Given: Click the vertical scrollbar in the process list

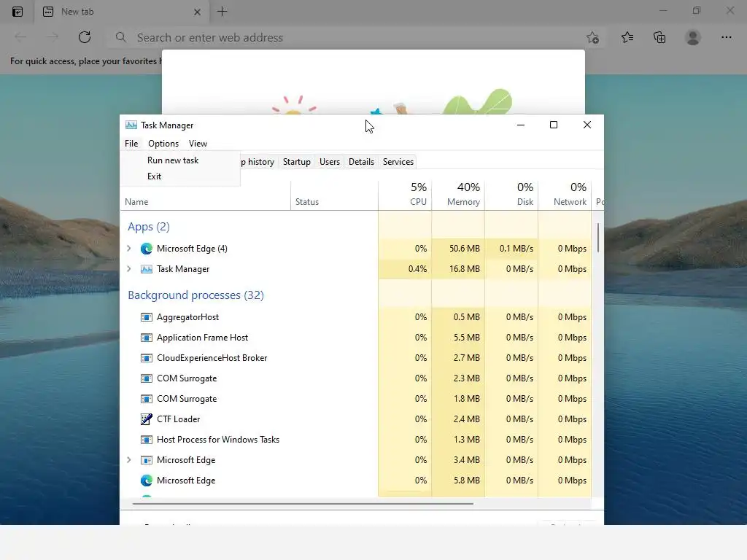Looking at the screenshot, I should coord(597,238).
